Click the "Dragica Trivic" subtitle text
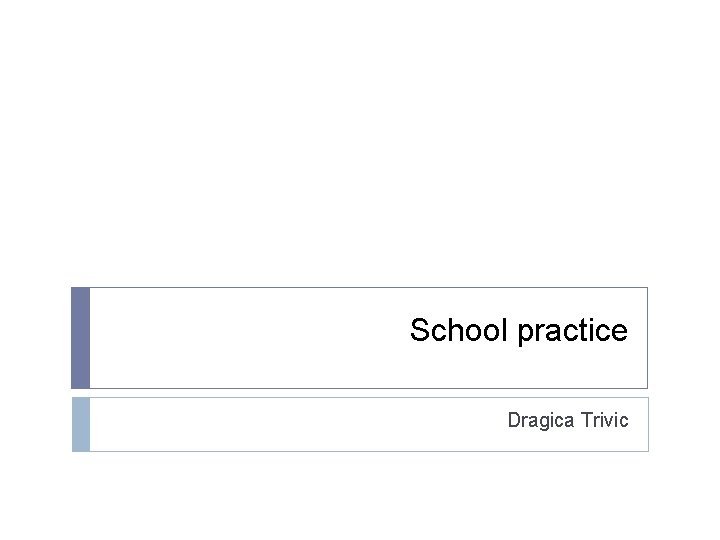Viewport: 720px width, 540px height. coord(567,420)
